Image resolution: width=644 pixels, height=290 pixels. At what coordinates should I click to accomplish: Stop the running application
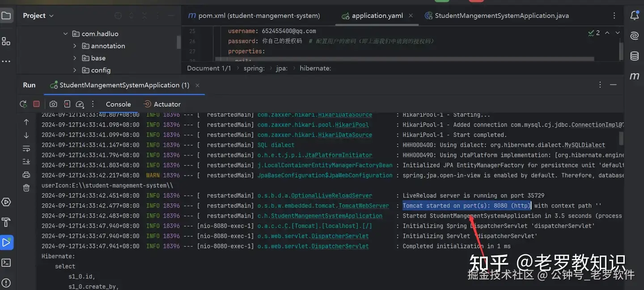[x=37, y=104]
